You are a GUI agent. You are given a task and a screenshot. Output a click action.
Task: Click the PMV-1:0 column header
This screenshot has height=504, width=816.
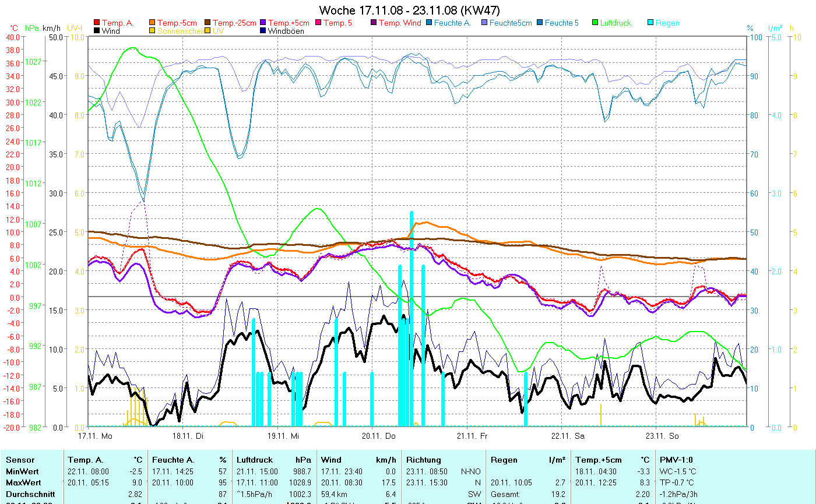click(x=676, y=460)
